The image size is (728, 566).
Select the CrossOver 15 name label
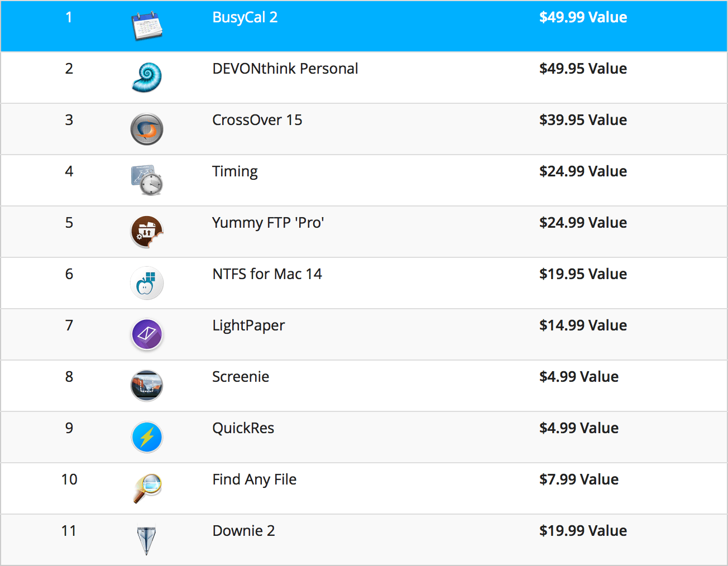(x=257, y=120)
